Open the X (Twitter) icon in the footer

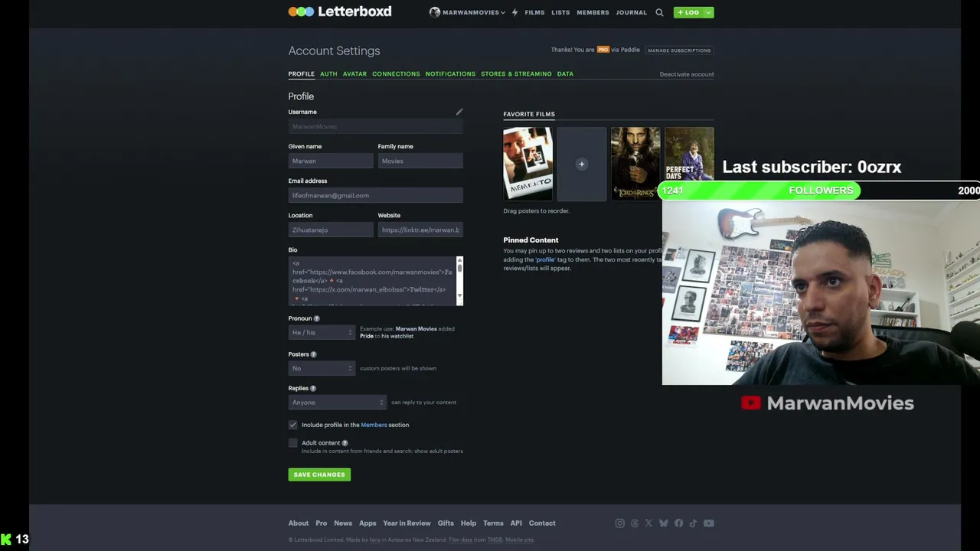tap(649, 523)
